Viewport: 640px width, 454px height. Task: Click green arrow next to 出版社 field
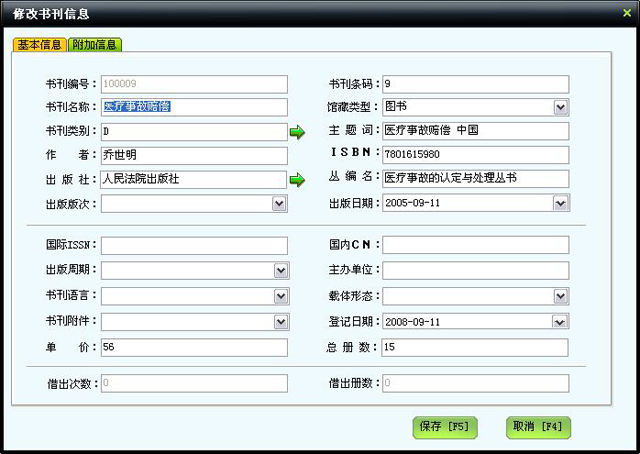[x=297, y=180]
